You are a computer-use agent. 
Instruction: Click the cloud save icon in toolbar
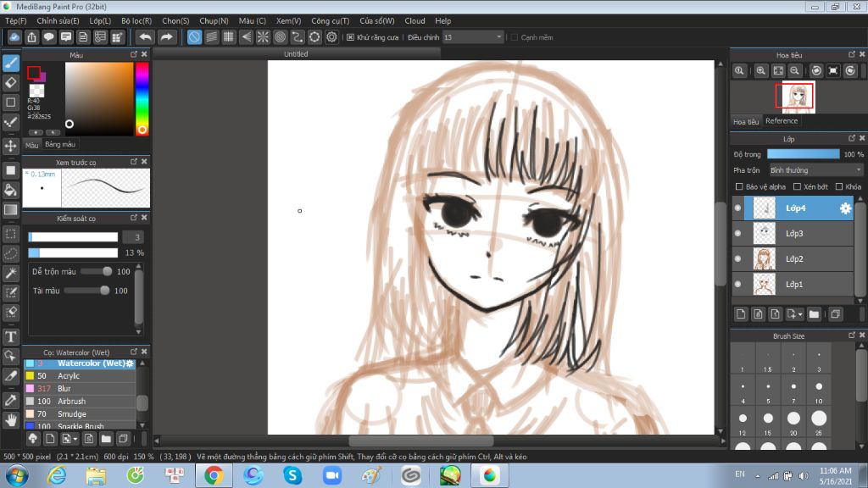[14, 37]
